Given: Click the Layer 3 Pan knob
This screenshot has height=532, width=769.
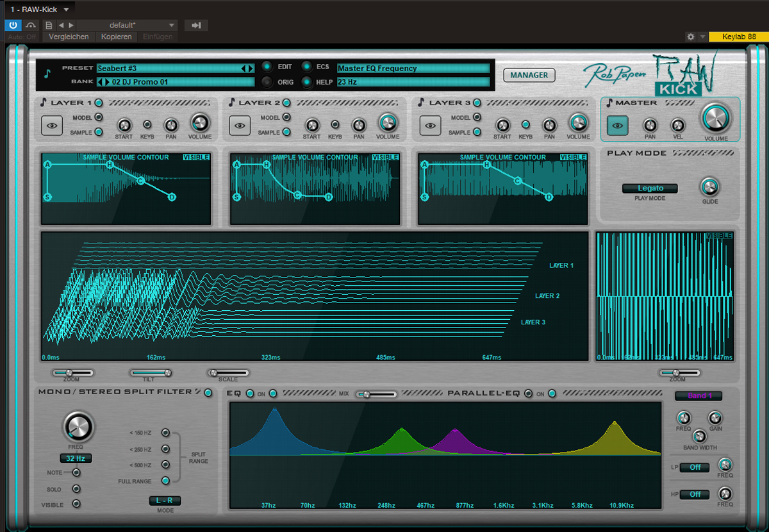Looking at the screenshot, I should (550, 125).
